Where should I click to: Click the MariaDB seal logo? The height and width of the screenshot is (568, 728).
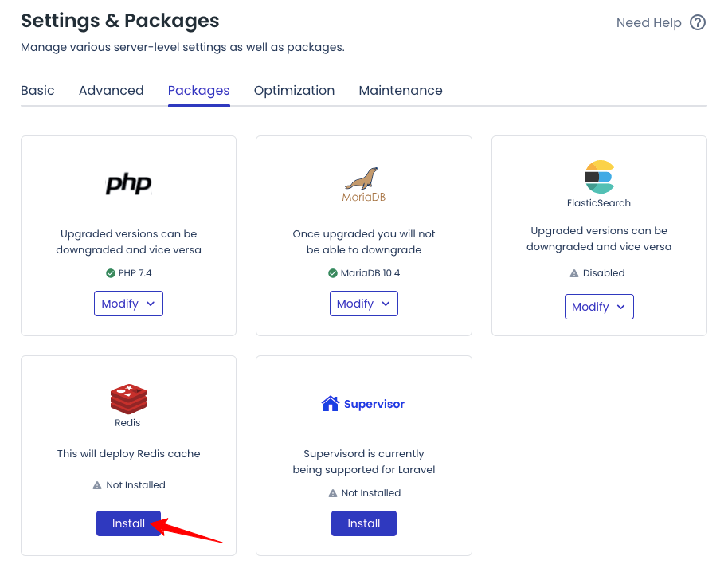click(x=363, y=178)
